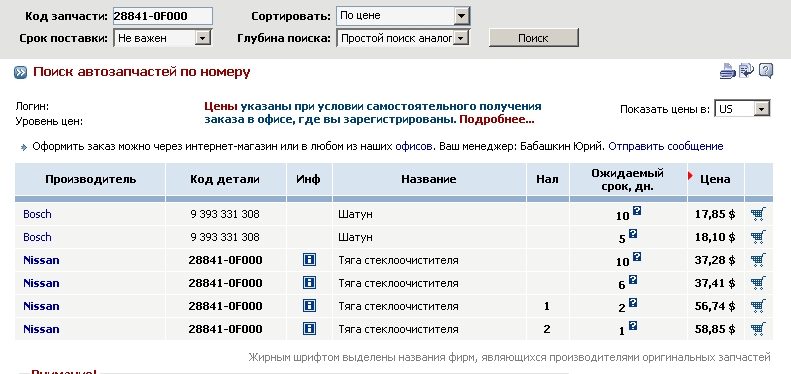The image size is (791, 374).
Task: Add the 17,85 $ Bosch part to cart
Action: 758,215
